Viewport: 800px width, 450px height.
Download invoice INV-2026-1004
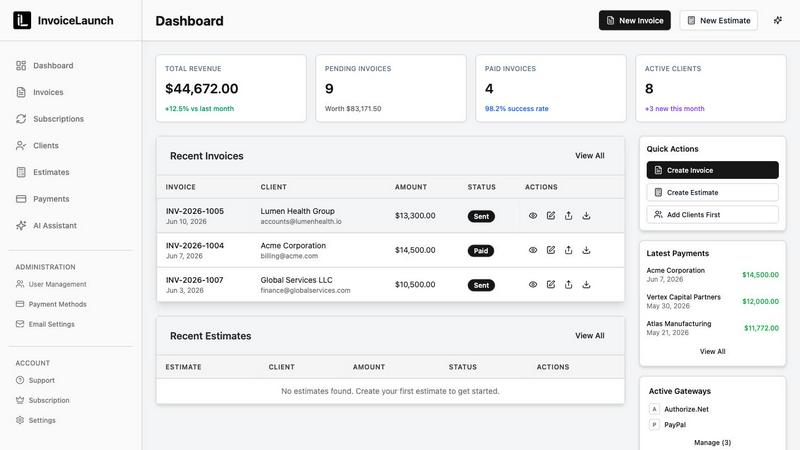coord(586,250)
